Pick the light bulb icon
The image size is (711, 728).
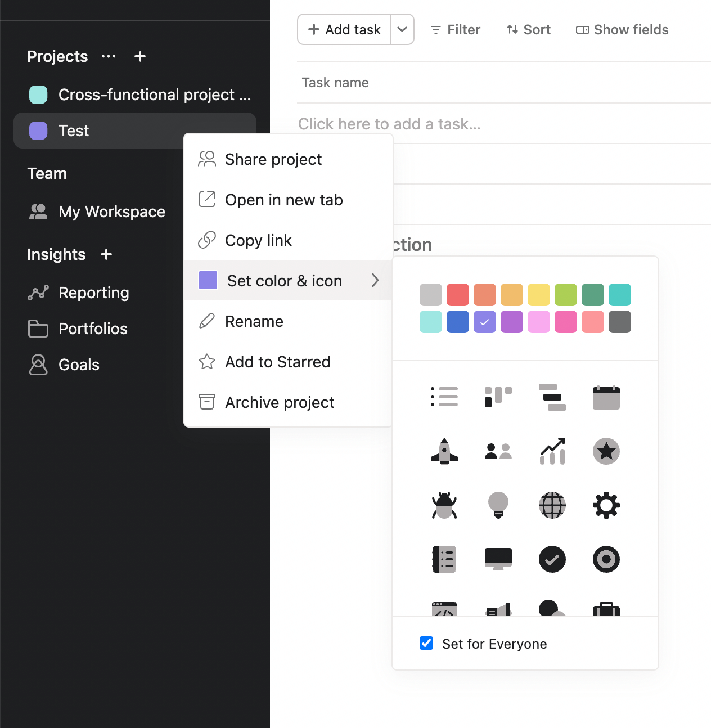[x=498, y=505]
